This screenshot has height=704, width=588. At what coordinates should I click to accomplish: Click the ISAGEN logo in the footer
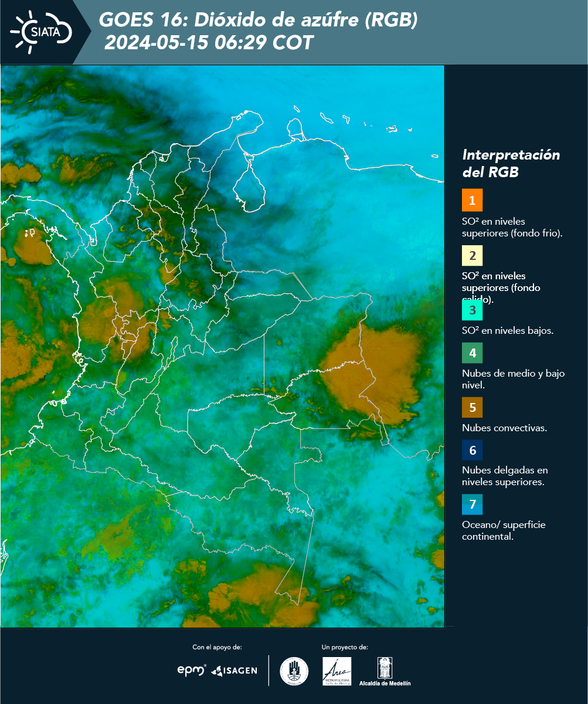[x=234, y=671]
